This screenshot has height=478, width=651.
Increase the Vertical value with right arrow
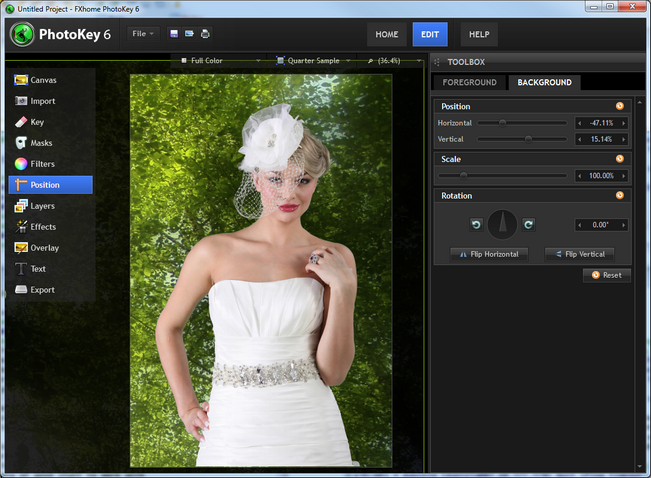coord(623,139)
